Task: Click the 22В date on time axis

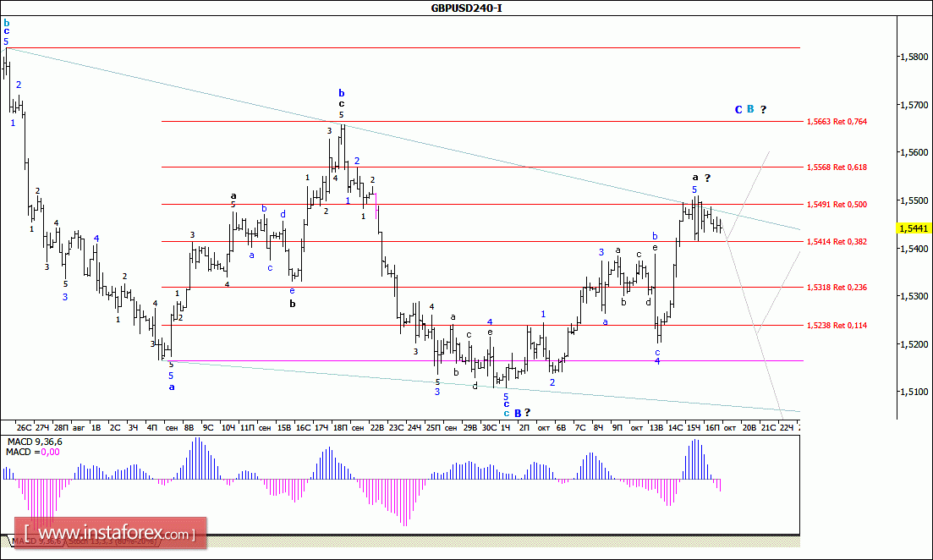Action: [377, 427]
